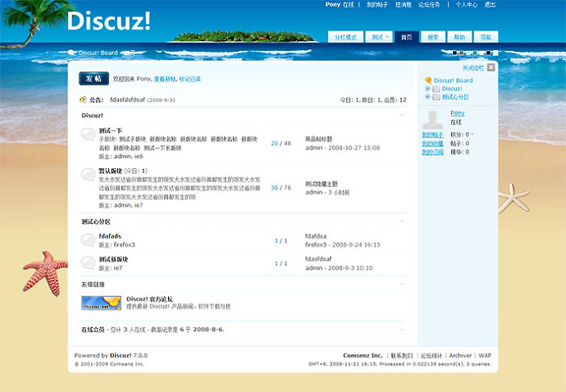Open 论坛任务 in the top menu
This screenshot has height=392, width=566.
point(429,5)
